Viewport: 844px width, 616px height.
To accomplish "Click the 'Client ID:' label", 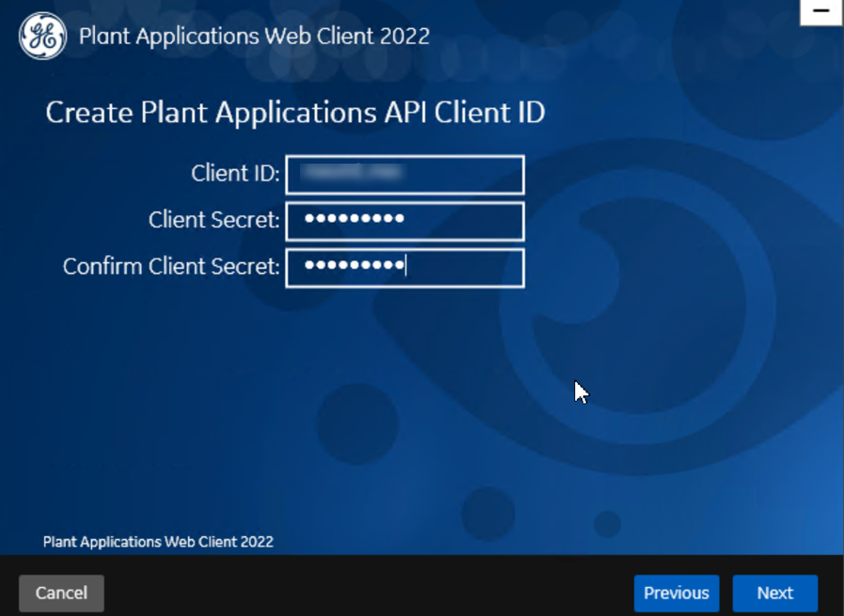I will (x=235, y=173).
